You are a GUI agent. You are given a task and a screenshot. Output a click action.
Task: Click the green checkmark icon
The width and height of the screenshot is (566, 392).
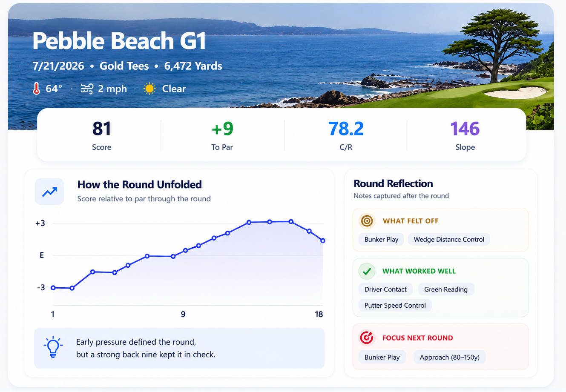coord(367,271)
